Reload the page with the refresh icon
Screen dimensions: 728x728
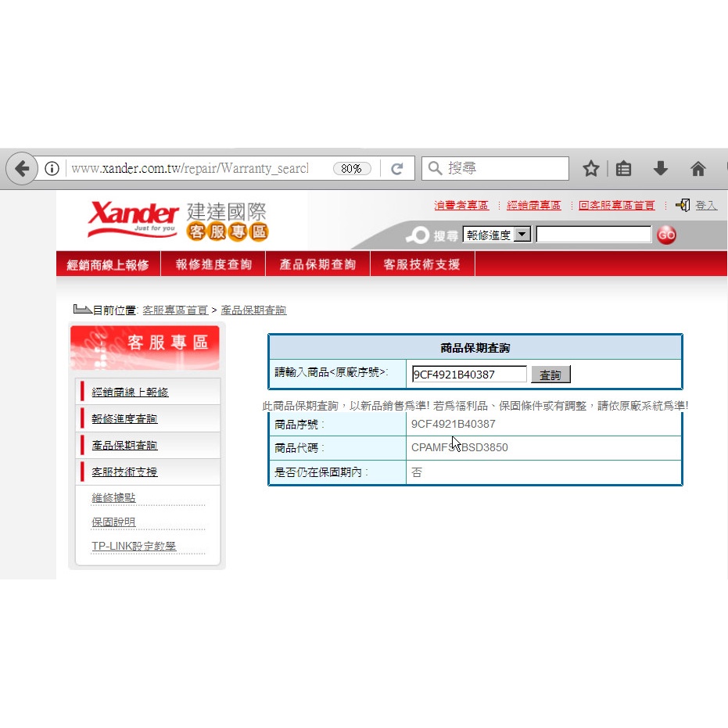click(x=397, y=169)
